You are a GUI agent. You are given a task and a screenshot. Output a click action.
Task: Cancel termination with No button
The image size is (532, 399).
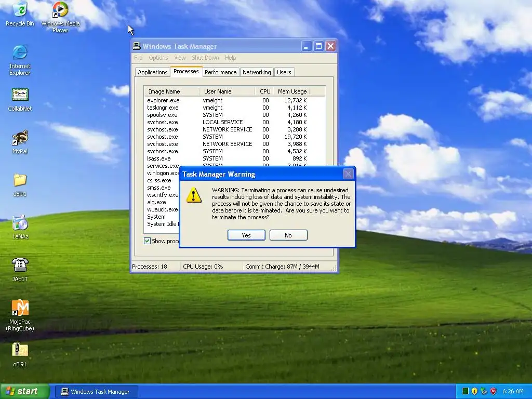click(x=288, y=235)
